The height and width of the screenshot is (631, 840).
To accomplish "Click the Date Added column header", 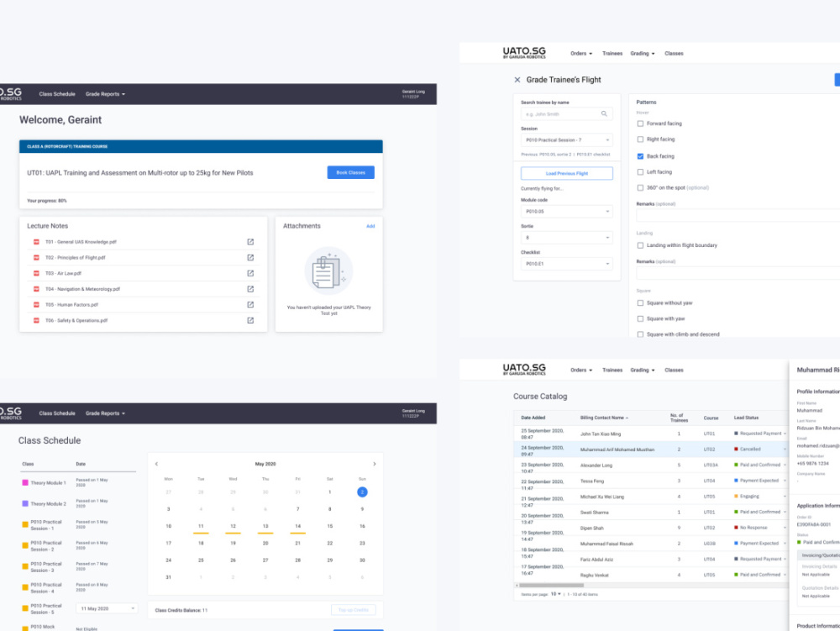I will (x=533, y=418).
